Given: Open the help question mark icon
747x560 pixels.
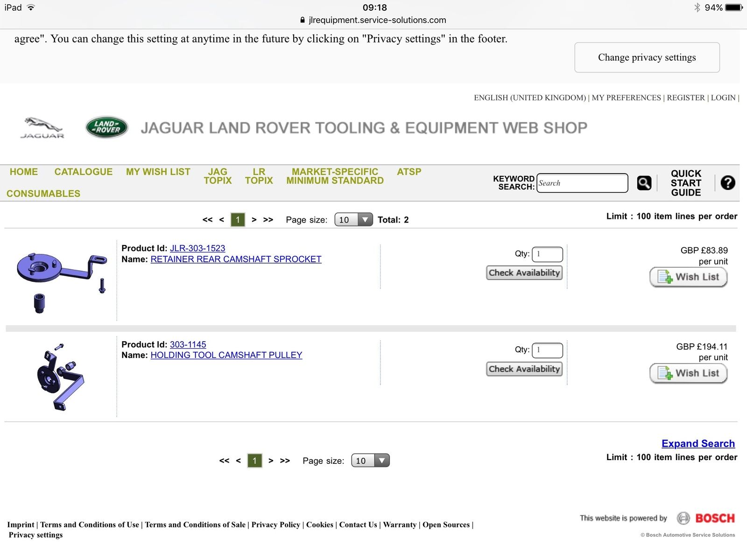Looking at the screenshot, I should (727, 182).
